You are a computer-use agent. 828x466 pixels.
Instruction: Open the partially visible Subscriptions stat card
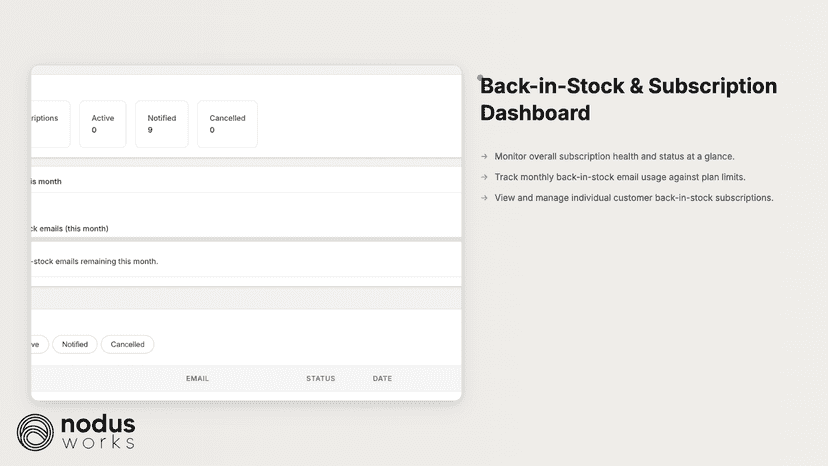(x=50, y=124)
